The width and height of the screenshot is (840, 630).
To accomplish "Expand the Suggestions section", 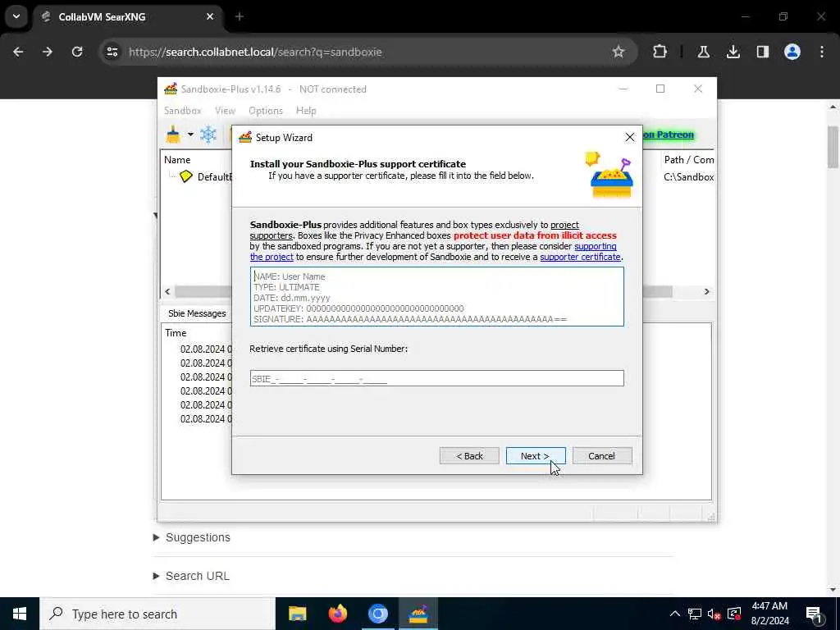I will point(192,537).
